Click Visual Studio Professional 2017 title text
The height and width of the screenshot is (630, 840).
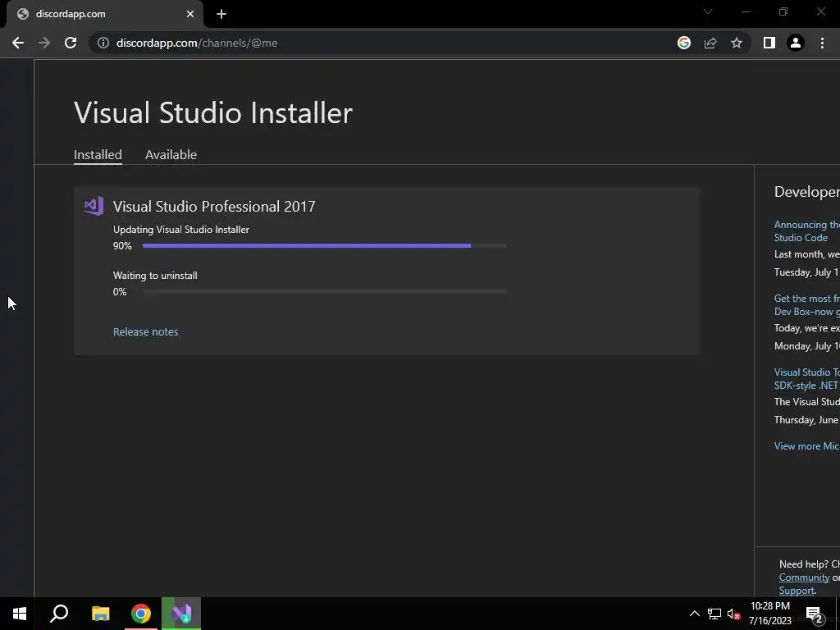pyautogui.click(x=214, y=206)
